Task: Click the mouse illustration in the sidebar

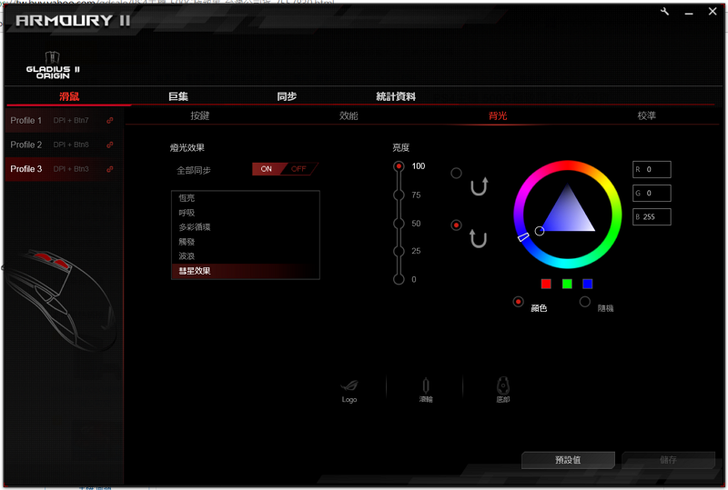Action: click(60, 300)
